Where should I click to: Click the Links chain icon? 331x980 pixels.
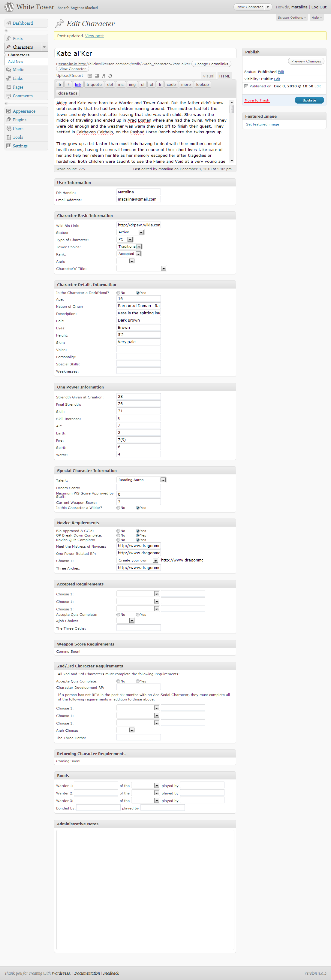point(8,78)
